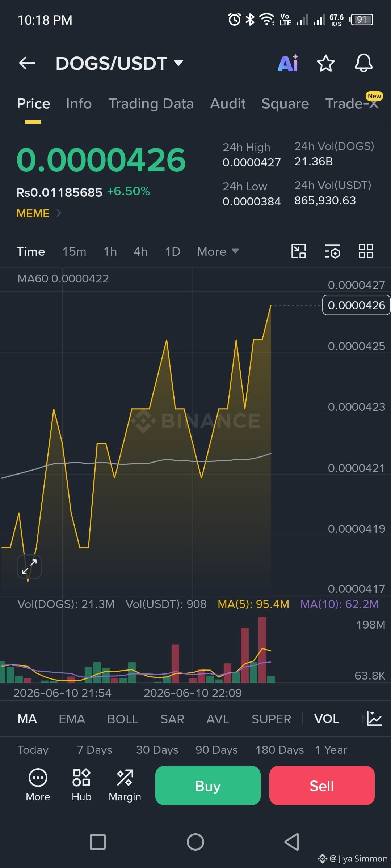This screenshot has width=391, height=868.
Task: Select the 1 Year range
Action: click(331, 750)
